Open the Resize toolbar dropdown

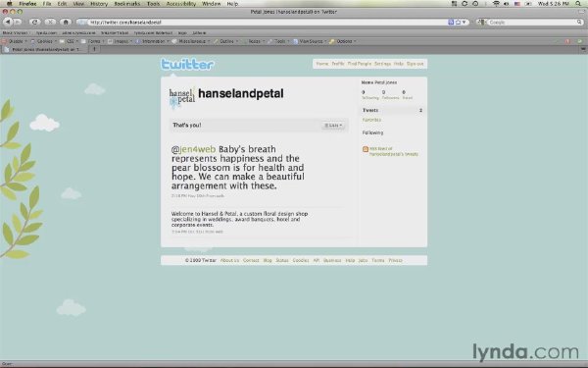[x=254, y=41]
